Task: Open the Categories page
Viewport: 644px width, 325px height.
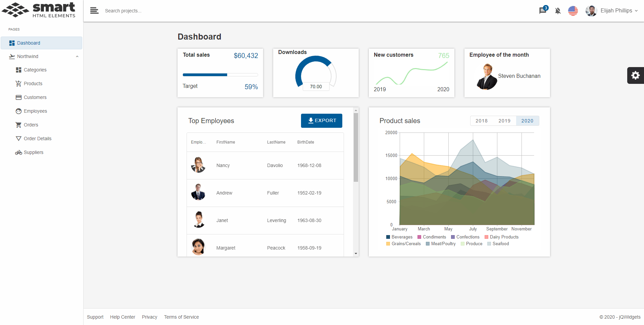Action: (35, 70)
